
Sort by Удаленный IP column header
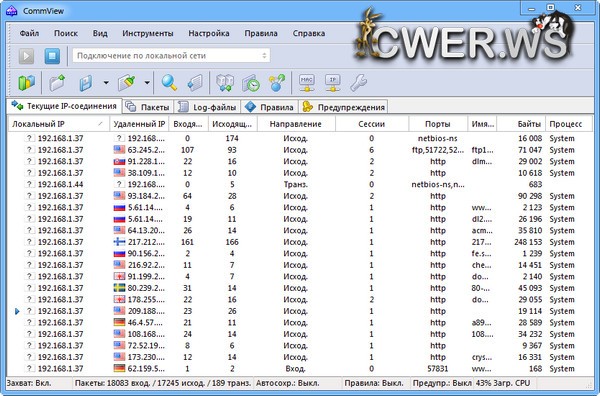[x=139, y=124]
